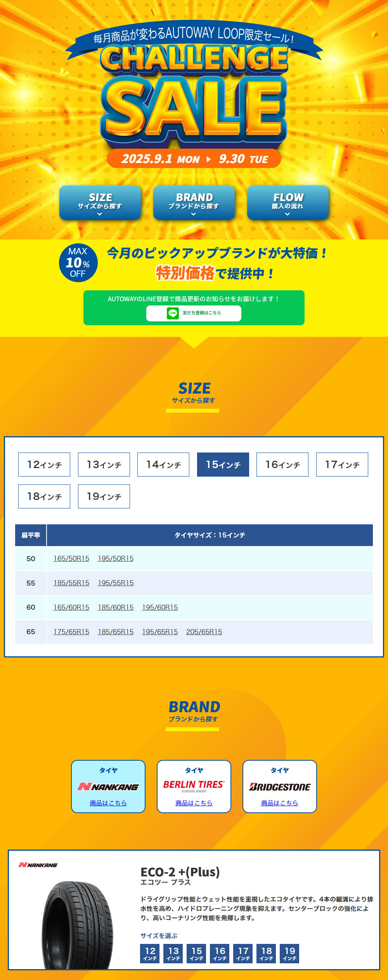Choose the 17インチ size tab

pyautogui.click(x=342, y=465)
